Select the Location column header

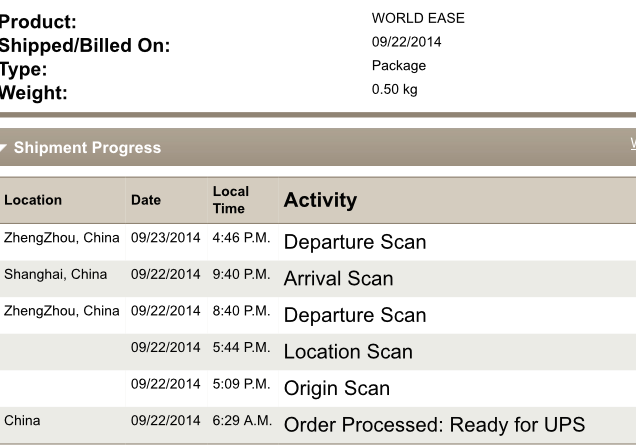coord(33,200)
